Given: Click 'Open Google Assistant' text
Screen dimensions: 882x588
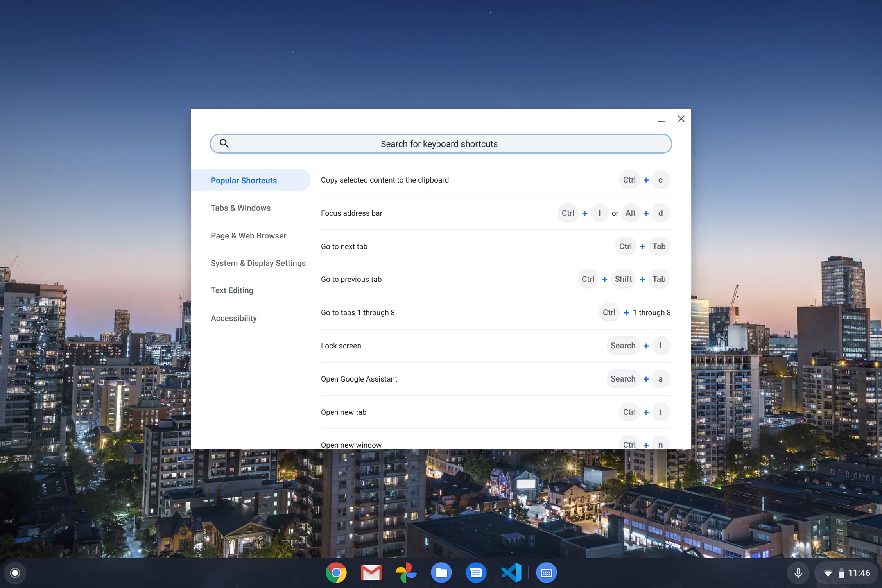Looking at the screenshot, I should (359, 379).
